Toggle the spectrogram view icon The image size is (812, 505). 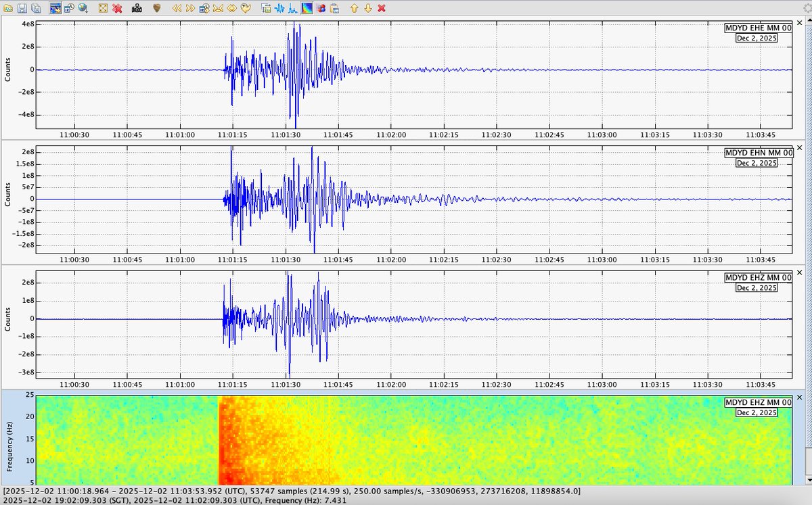307,8
